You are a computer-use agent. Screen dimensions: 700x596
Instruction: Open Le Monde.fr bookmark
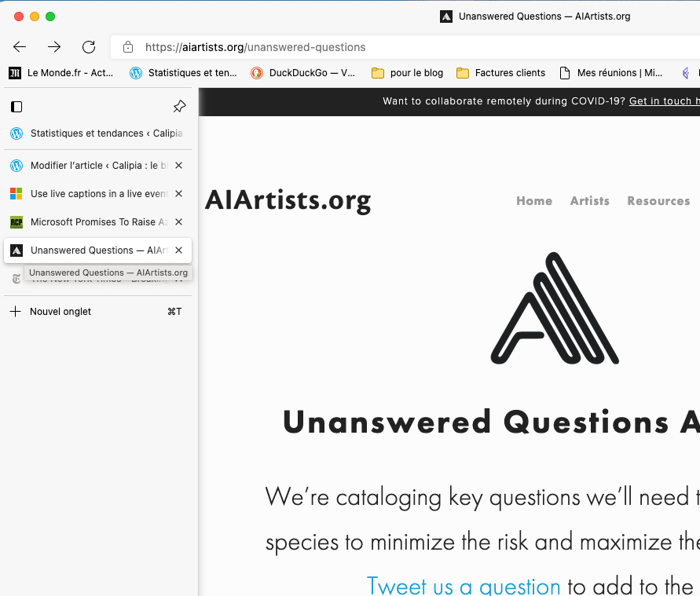click(61, 73)
